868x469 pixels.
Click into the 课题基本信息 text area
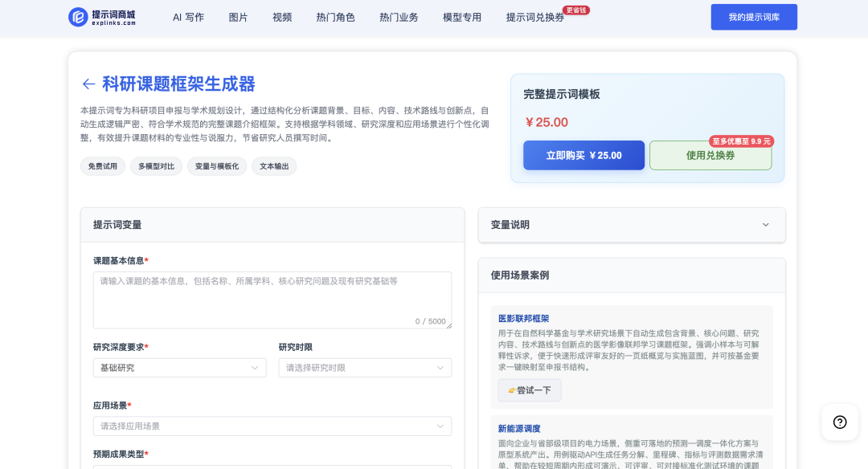point(272,300)
